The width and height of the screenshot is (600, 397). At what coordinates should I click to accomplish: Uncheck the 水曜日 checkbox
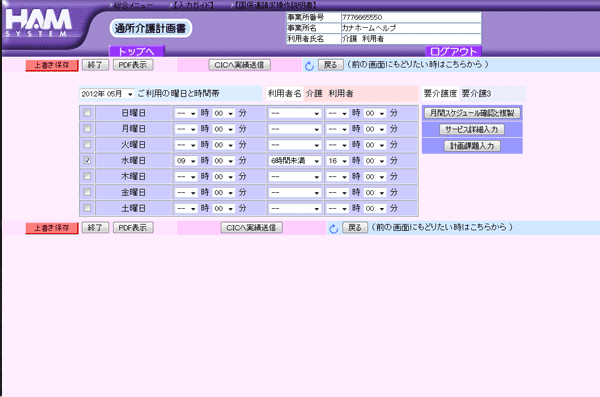click(87, 160)
